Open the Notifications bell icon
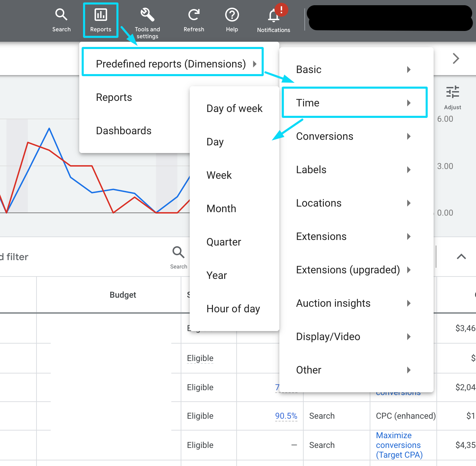This screenshot has width=476, height=466. 273,16
